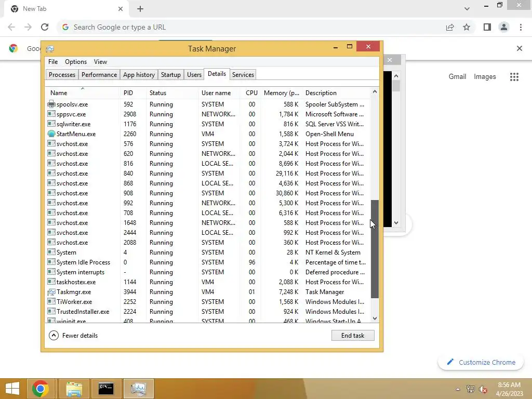Switch to the Processes tab
The width and height of the screenshot is (532, 399).
coord(62,75)
